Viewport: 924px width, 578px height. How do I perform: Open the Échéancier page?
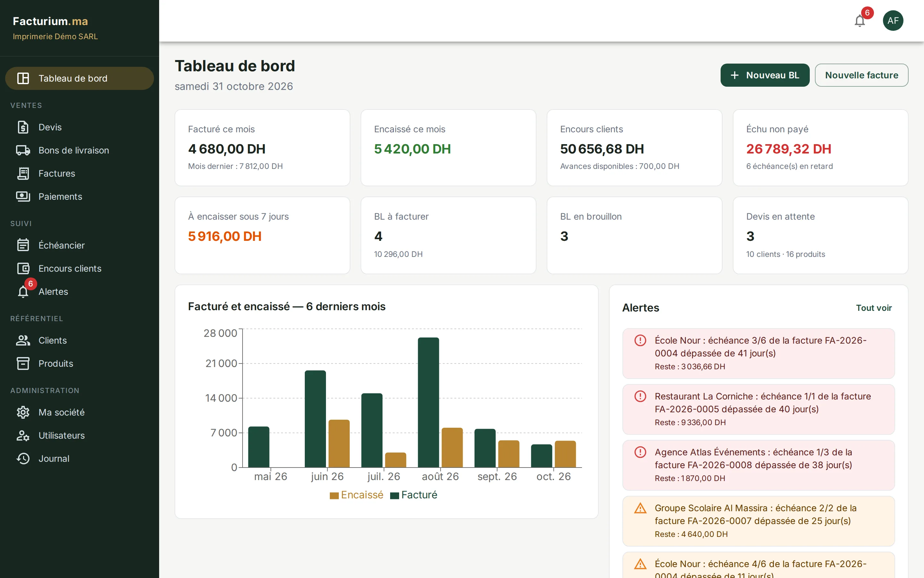click(x=80, y=245)
